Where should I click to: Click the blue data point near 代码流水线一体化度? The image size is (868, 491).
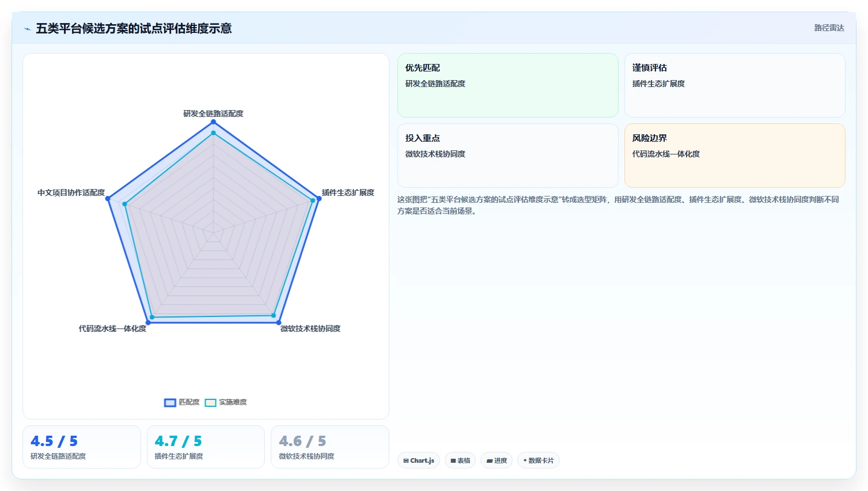[x=148, y=323]
